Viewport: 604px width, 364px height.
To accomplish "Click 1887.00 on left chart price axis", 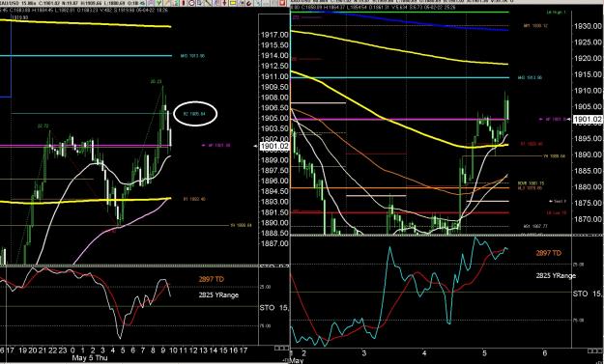I will tap(274, 243).
